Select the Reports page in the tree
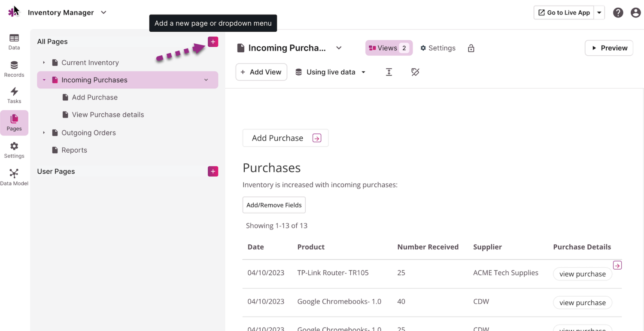Screen dimensions: 644x331 [74, 150]
